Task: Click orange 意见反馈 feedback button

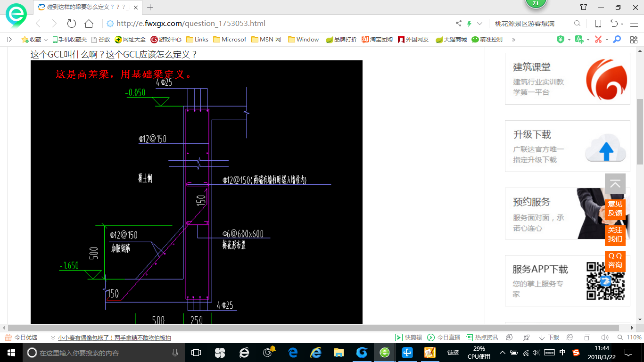Action: click(615, 208)
